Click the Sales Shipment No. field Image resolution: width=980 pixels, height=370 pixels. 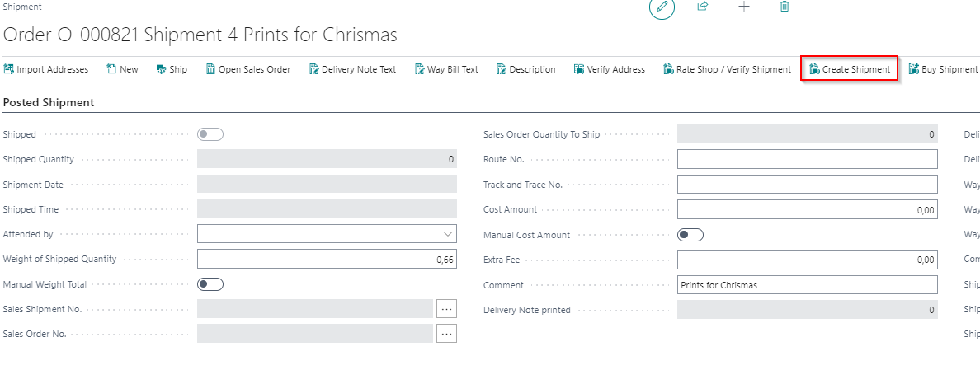click(315, 309)
